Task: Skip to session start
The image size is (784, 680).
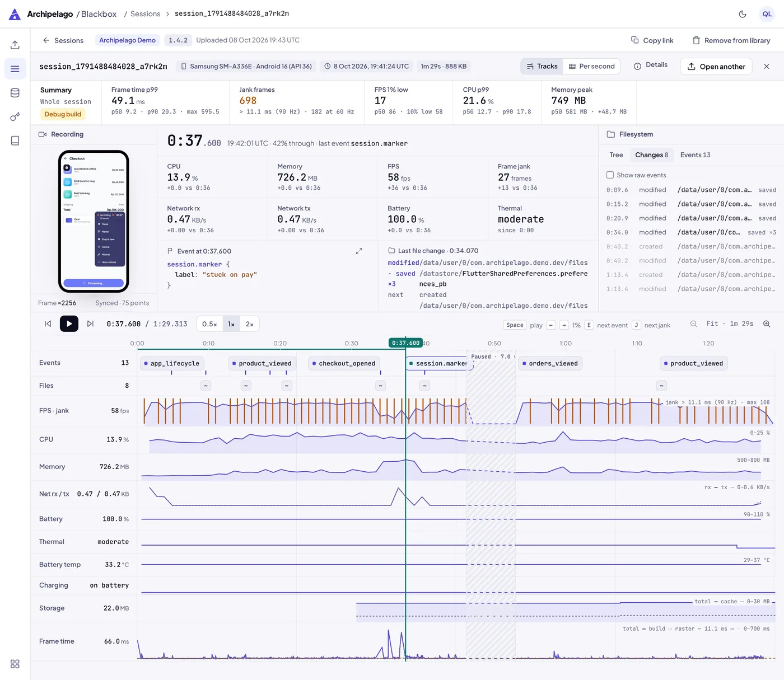Action: [48, 324]
